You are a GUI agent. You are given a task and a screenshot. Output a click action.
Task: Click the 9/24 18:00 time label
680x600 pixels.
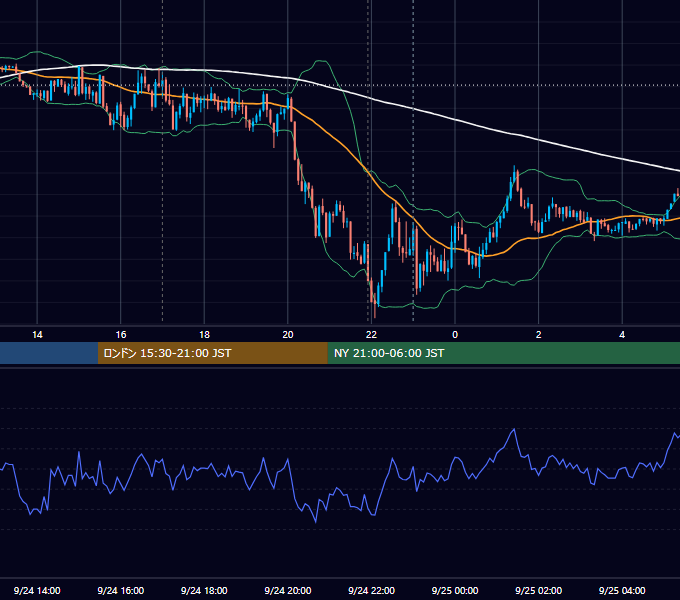point(204,590)
